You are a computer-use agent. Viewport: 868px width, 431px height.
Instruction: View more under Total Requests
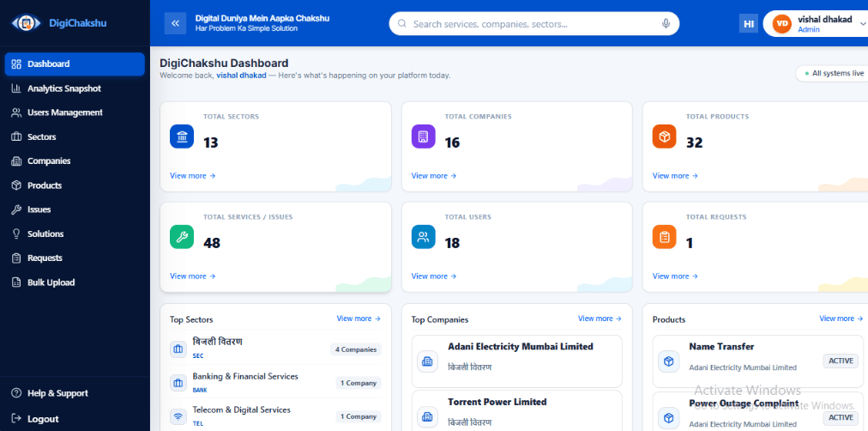tap(675, 276)
